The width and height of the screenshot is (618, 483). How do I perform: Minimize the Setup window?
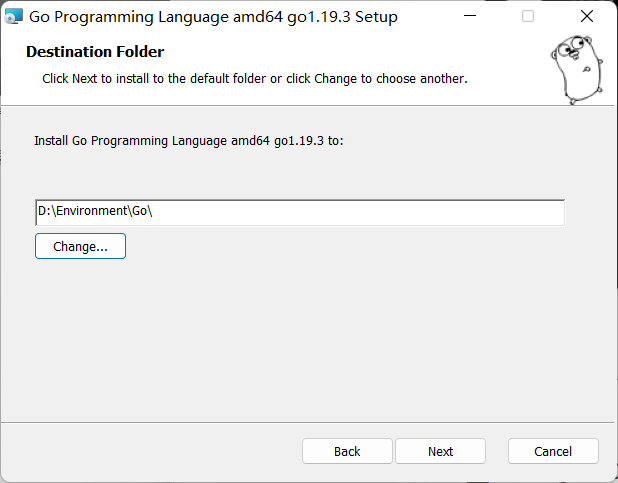click(470, 16)
